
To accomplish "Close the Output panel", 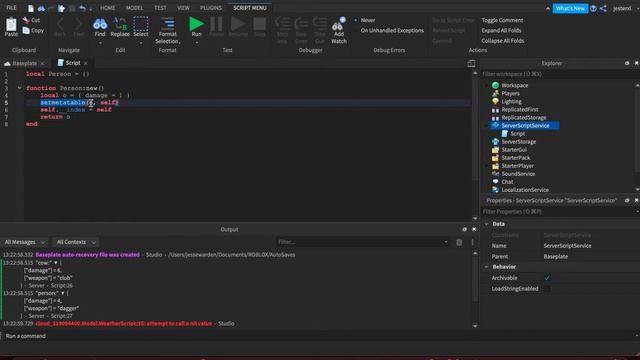I will pyautogui.click(x=474, y=229).
